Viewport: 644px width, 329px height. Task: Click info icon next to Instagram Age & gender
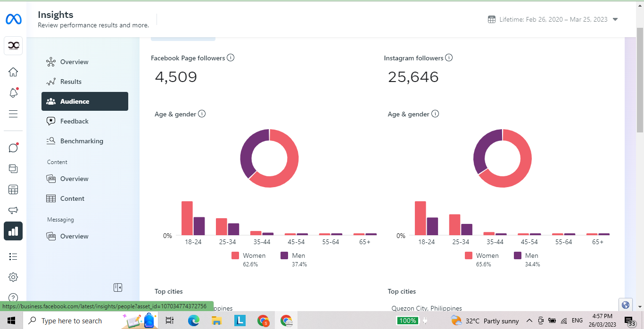[435, 114]
